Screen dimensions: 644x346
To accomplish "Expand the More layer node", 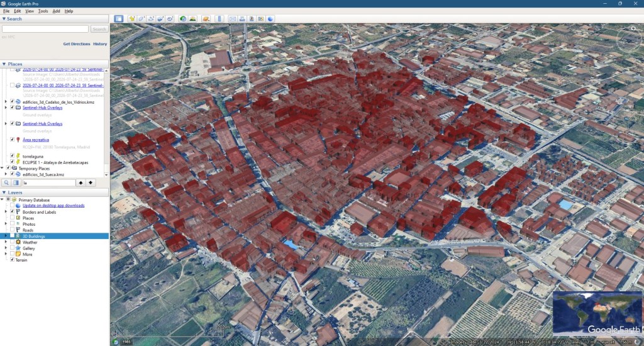I will point(6,254).
